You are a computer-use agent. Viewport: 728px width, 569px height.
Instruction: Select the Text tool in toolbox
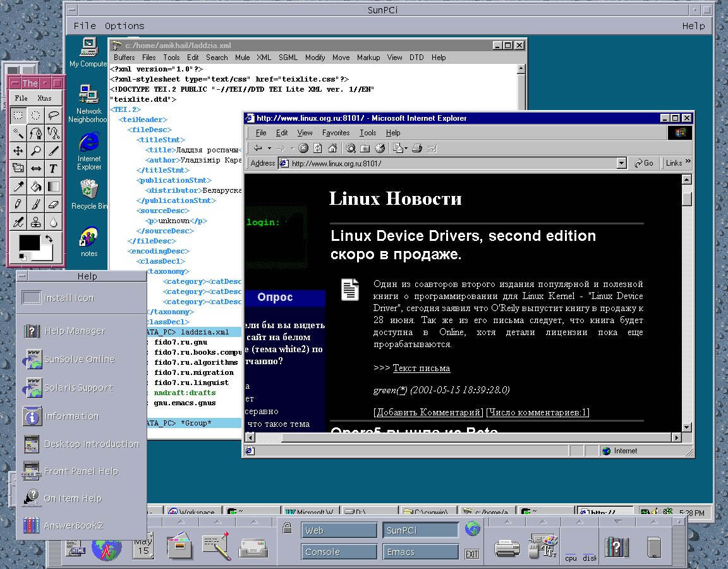coord(54,168)
